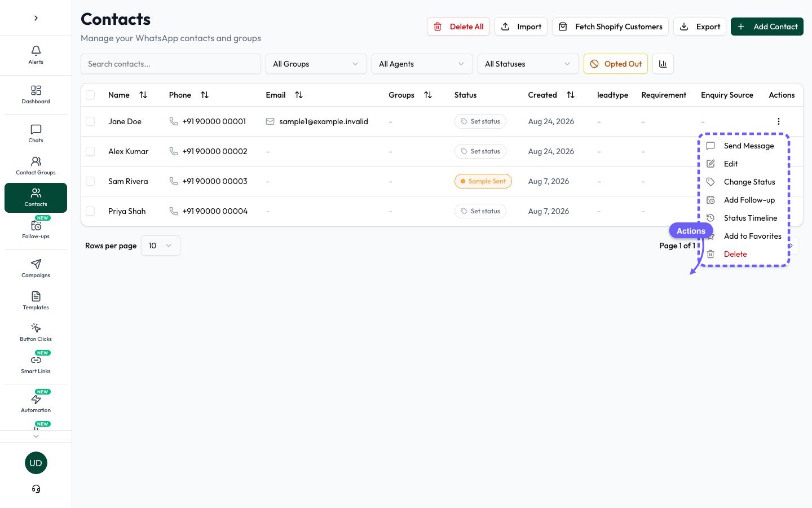Screen dimensions: 812x508
Task: Select Delete in the actions menu
Action: [743, 254]
